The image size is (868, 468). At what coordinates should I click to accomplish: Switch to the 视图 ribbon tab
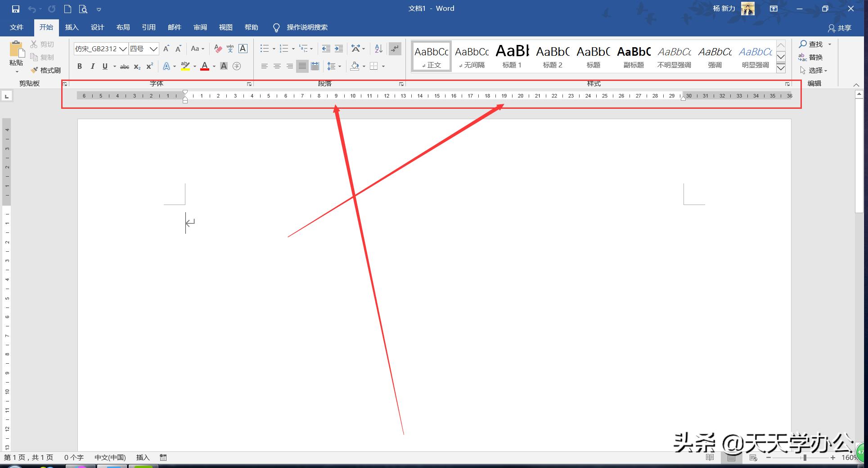[x=225, y=27]
